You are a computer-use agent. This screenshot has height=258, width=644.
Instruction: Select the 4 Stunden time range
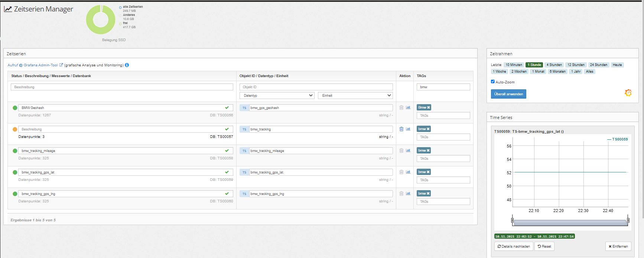coord(554,65)
